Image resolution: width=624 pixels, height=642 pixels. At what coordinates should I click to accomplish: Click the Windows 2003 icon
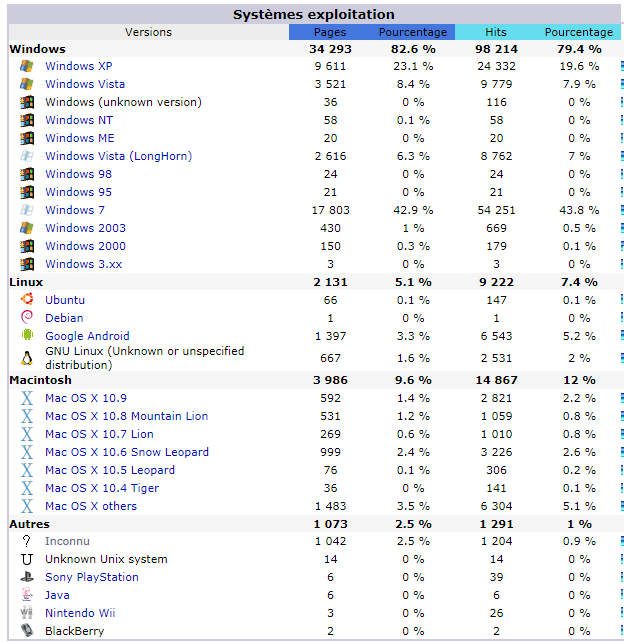(27, 228)
